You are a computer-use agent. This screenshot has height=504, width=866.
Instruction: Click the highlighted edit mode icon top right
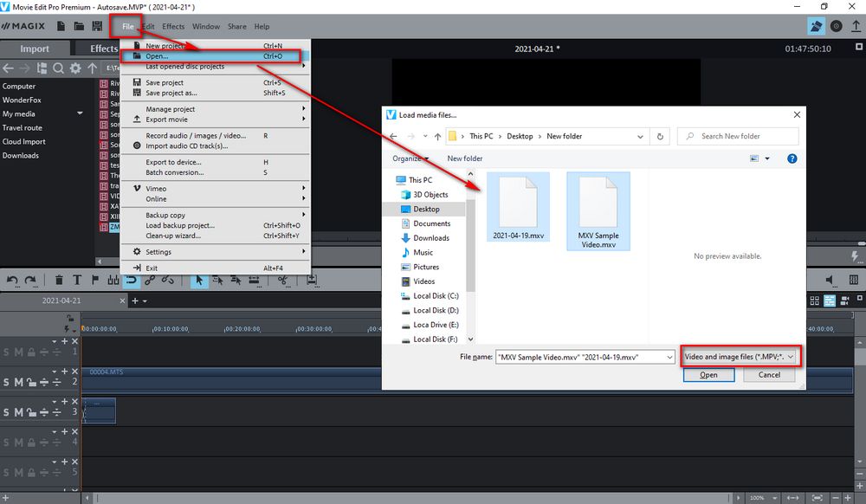pos(816,26)
